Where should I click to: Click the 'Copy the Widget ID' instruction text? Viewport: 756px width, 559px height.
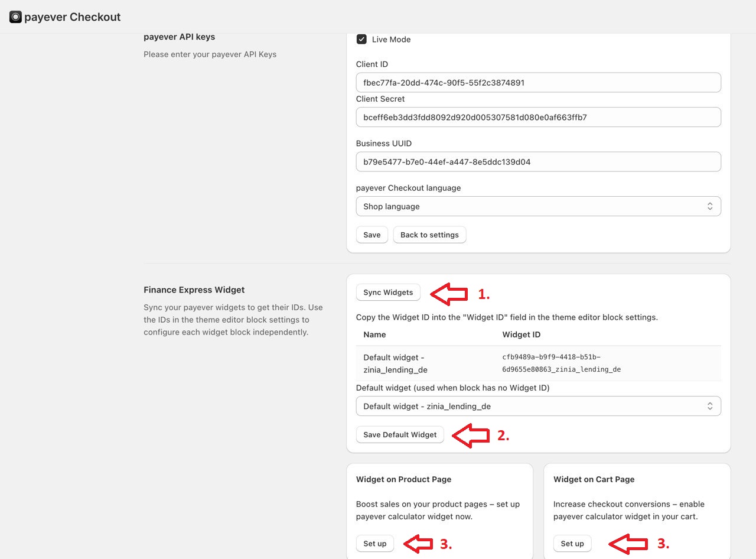click(x=507, y=317)
